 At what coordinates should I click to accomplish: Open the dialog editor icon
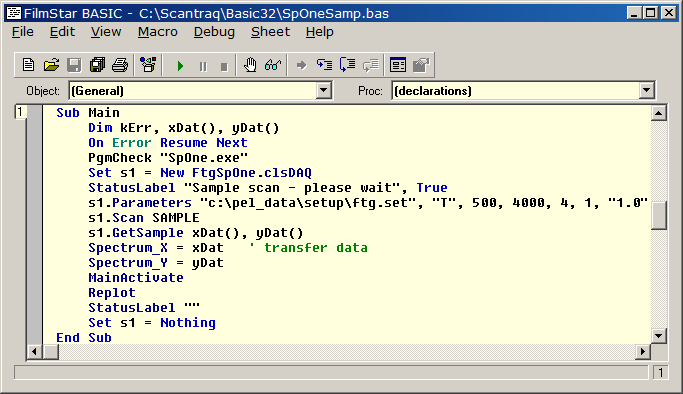click(x=398, y=65)
